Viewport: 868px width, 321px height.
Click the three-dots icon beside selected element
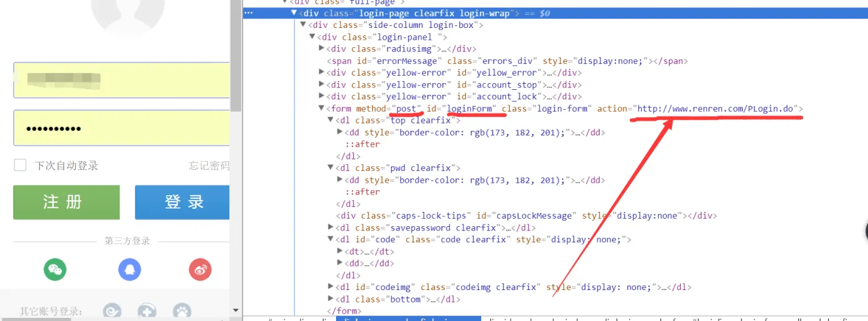(x=248, y=13)
